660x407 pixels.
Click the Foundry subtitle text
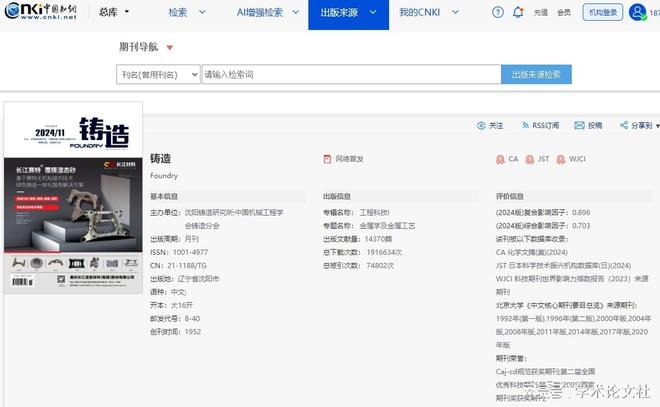click(x=164, y=176)
